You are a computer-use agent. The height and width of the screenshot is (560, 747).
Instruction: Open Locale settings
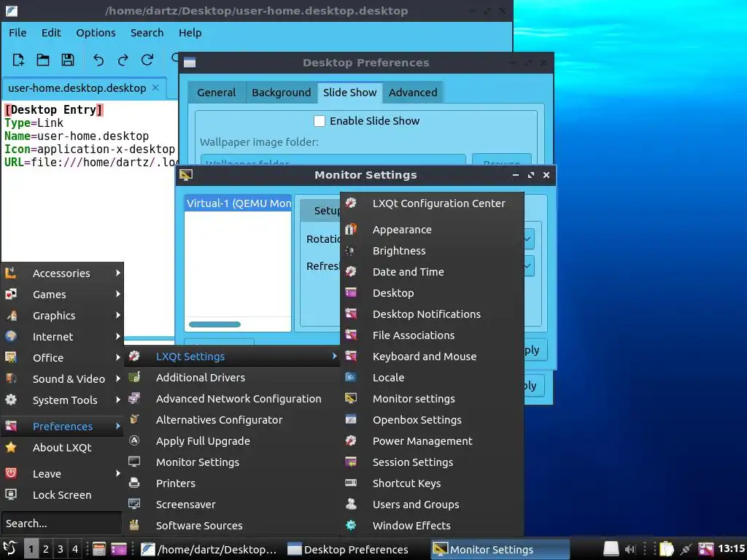click(x=432, y=378)
